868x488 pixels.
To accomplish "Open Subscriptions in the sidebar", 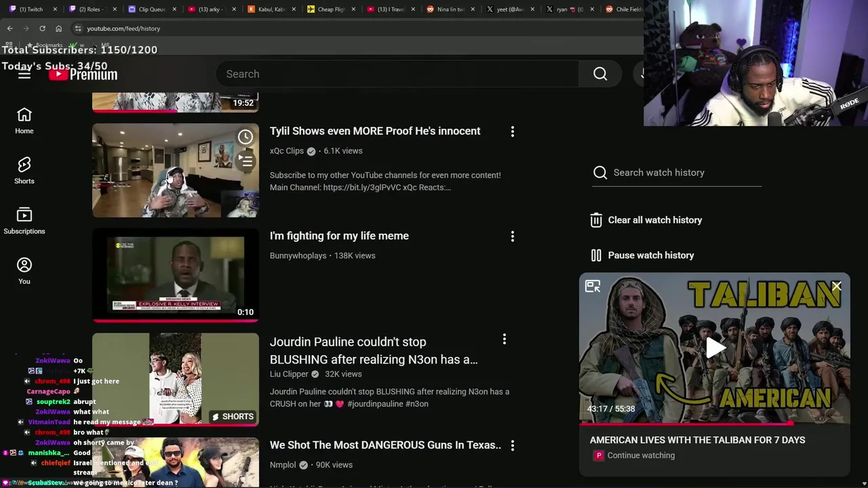I will click(x=24, y=222).
